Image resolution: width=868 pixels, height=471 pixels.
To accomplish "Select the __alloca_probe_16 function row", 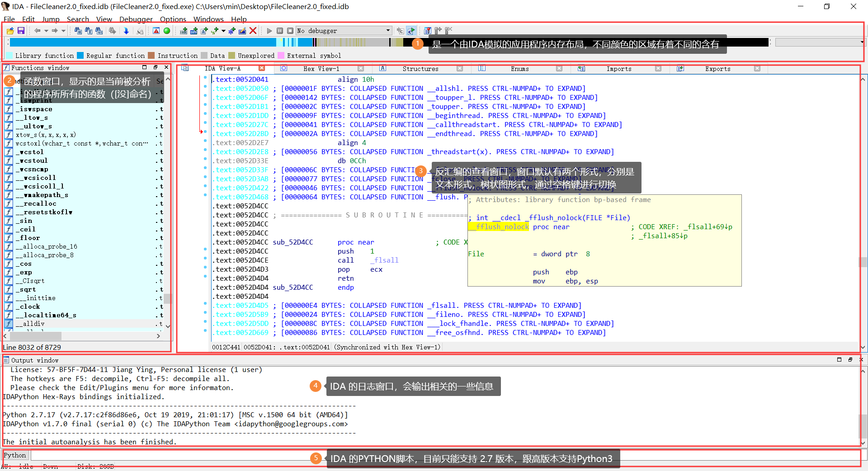I will coord(84,247).
